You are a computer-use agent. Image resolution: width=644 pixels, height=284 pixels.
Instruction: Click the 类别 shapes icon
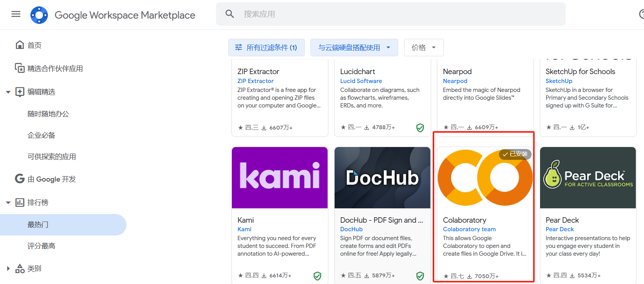click(20, 268)
